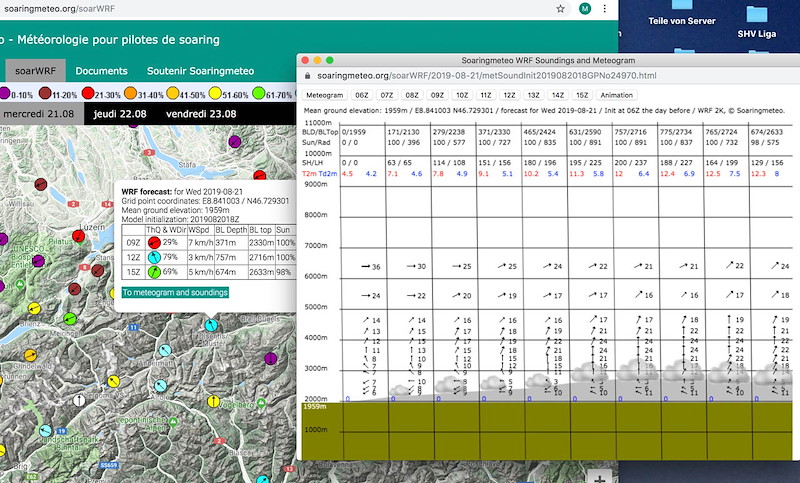Screen dimensions: 800x483
Task: Select the jeudi 22.08 day tab
Action: [120, 114]
